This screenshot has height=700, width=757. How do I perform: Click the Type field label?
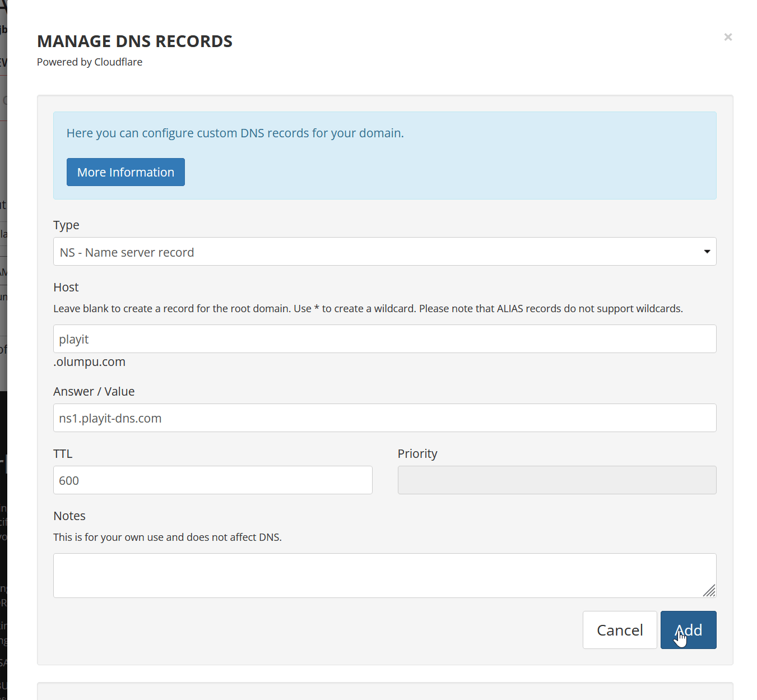66,225
